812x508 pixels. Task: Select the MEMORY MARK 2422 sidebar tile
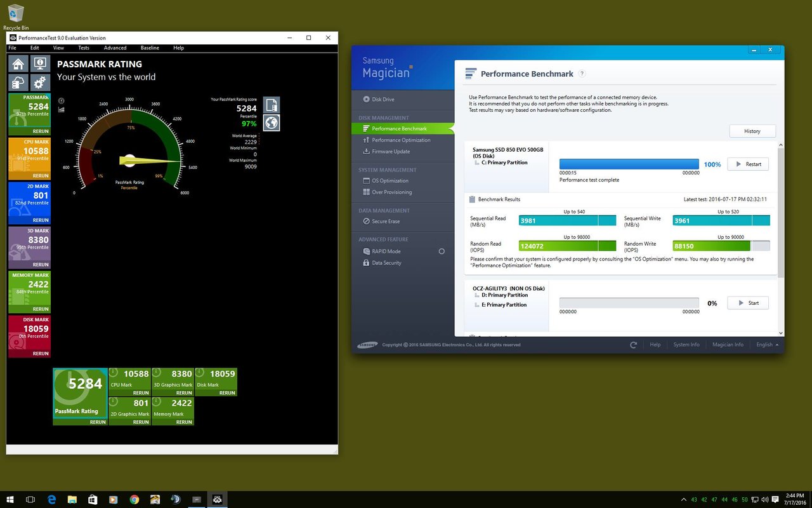coord(29,291)
